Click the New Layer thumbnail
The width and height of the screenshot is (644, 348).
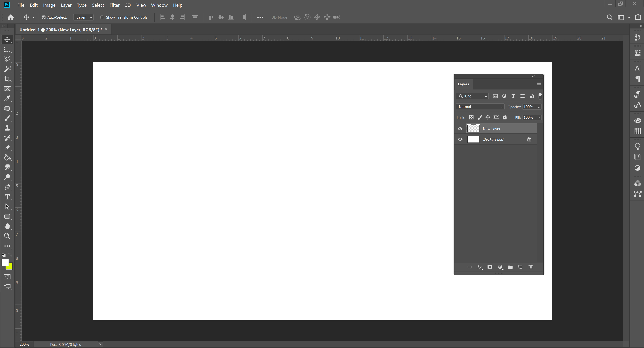(473, 128)
